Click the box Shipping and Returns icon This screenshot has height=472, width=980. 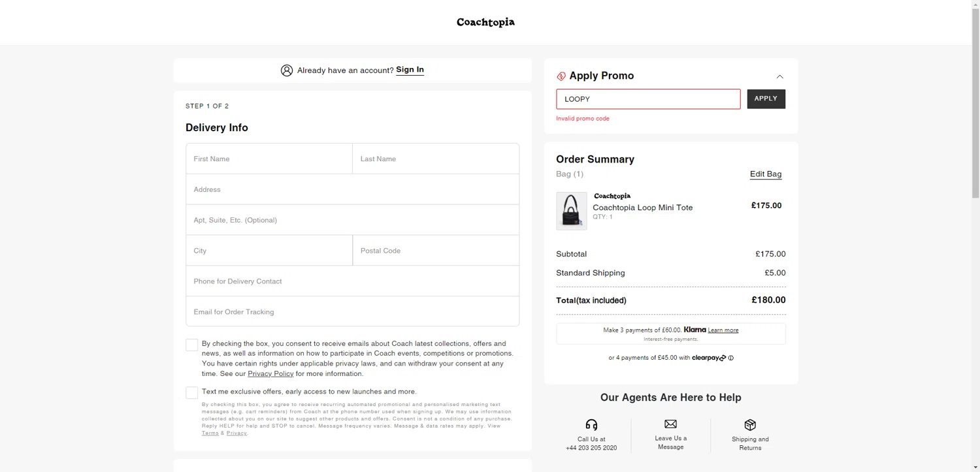tap(750, 425)
